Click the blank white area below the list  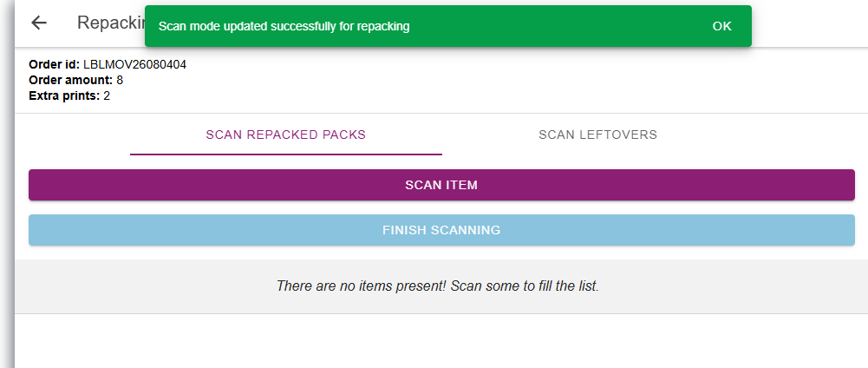(441, 341)
